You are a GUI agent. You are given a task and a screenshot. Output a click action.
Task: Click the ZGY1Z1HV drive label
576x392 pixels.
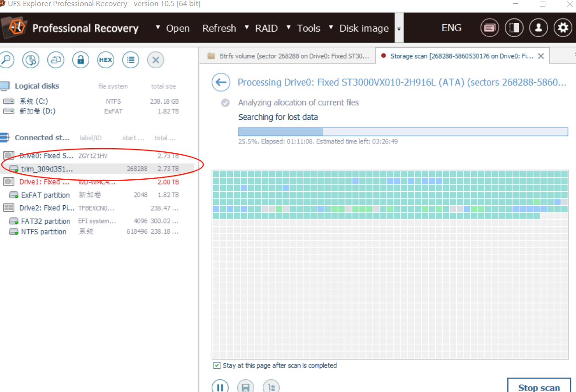(x=93, y=156)
